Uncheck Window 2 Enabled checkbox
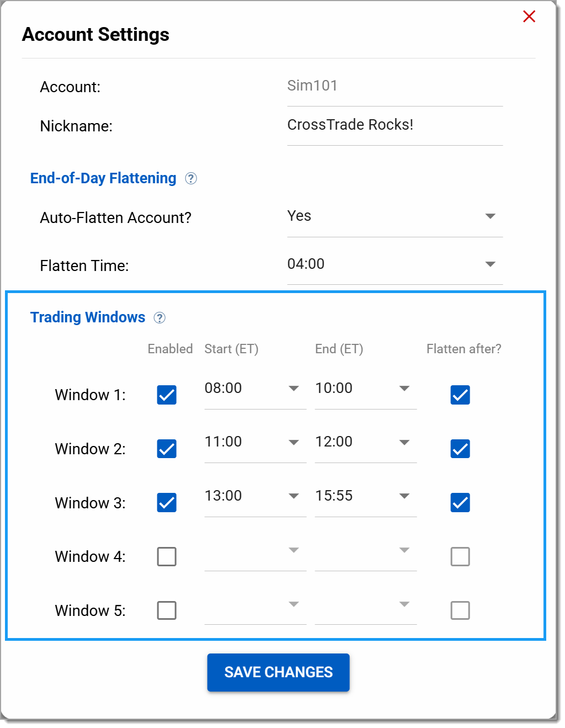 coord(167,449)
